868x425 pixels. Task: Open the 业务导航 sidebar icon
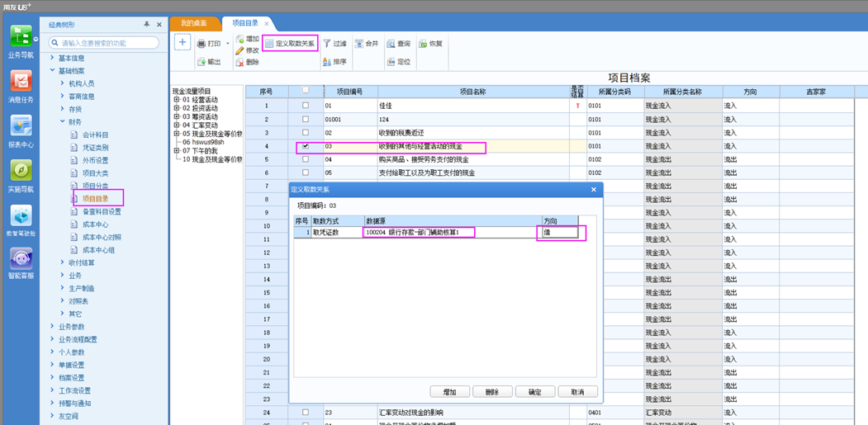point(21,36)
